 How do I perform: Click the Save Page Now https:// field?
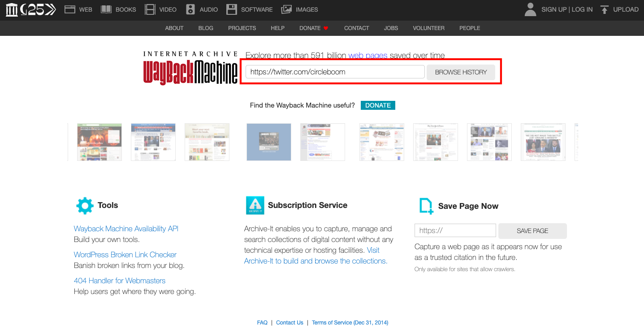click(455, 230)
